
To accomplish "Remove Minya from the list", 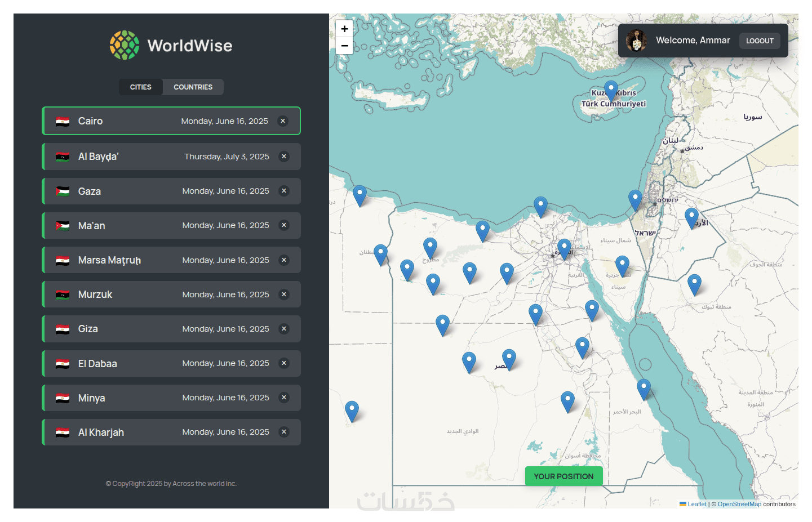I will [284, 398].
